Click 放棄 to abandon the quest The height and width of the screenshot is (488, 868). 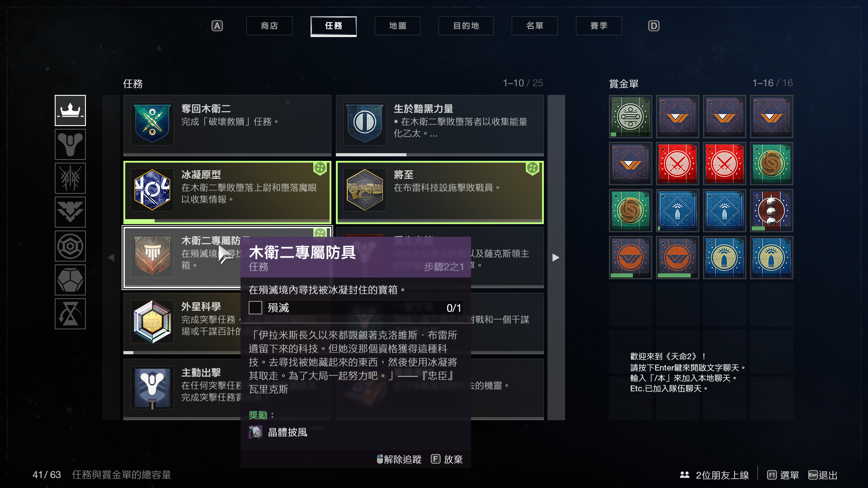447,459
